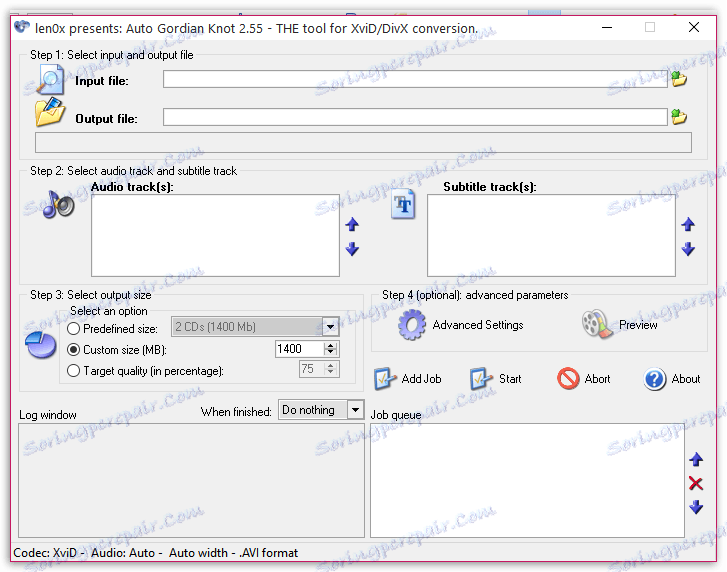The width and height of the screenshot is (727, 572).
Task: Click the status bar codec text
Action: [155, 553]
